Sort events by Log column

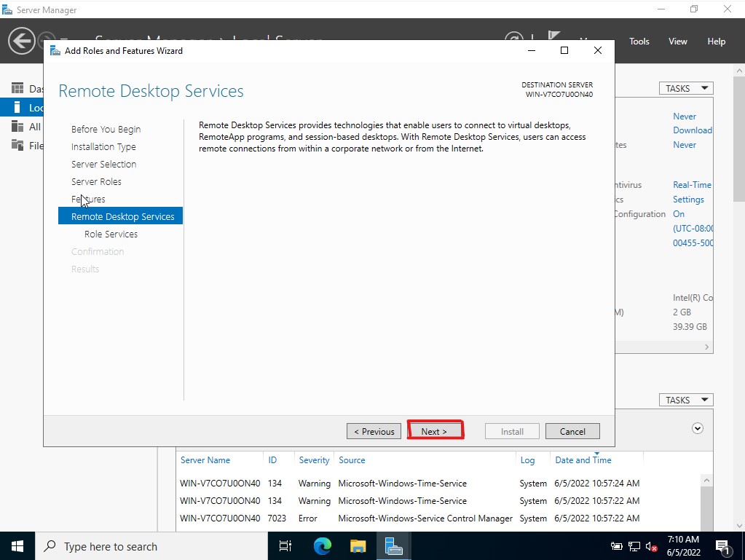[x=527, y=460]
